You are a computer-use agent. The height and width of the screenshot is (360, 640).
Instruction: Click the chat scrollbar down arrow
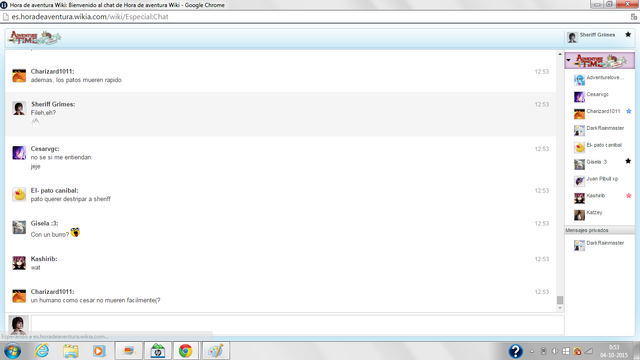click(560, 308)
